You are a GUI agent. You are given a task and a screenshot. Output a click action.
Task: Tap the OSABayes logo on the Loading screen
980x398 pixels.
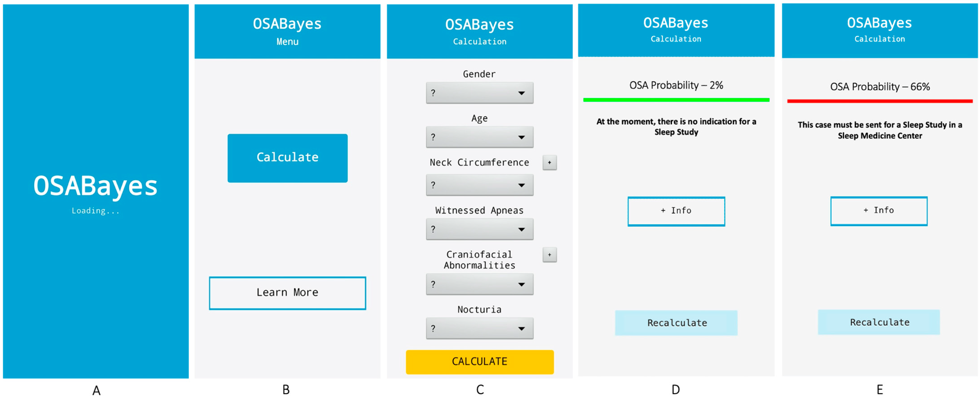(x=95, y=186)
